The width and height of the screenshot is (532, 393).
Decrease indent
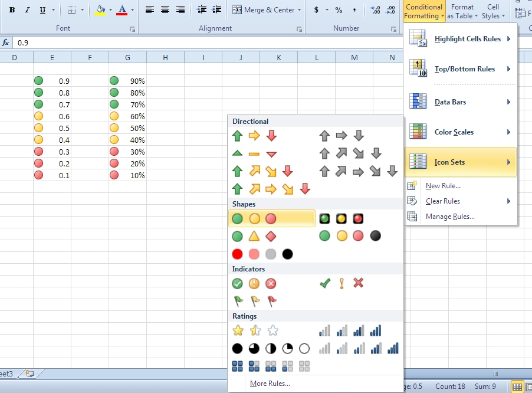[202, 10]
